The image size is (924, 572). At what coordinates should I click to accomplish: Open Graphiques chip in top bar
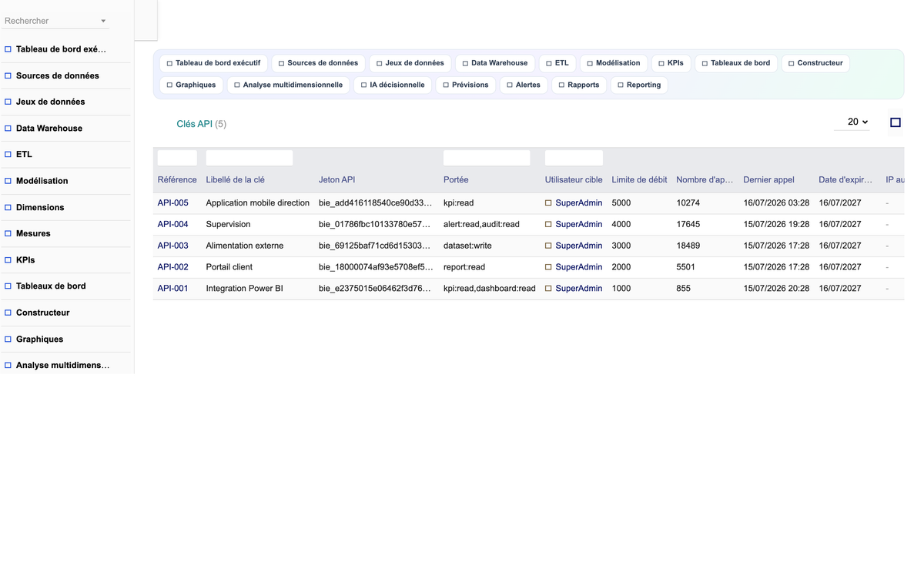click(x=192, y=85)
